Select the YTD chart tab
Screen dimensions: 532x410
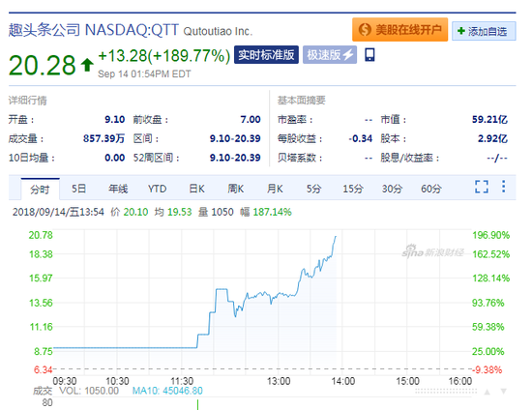click(157, 189)
